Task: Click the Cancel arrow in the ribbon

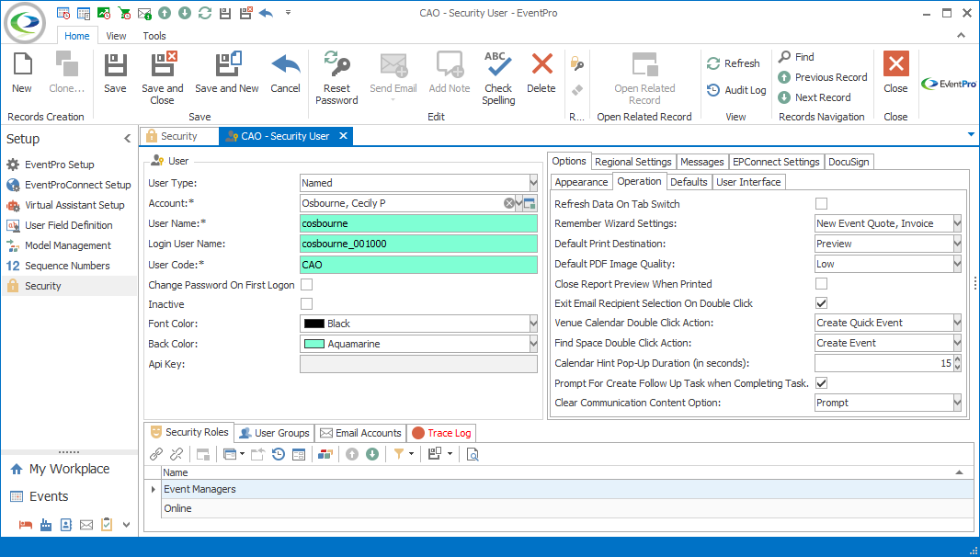Action: pyautogui.click(x=286, y=65)
